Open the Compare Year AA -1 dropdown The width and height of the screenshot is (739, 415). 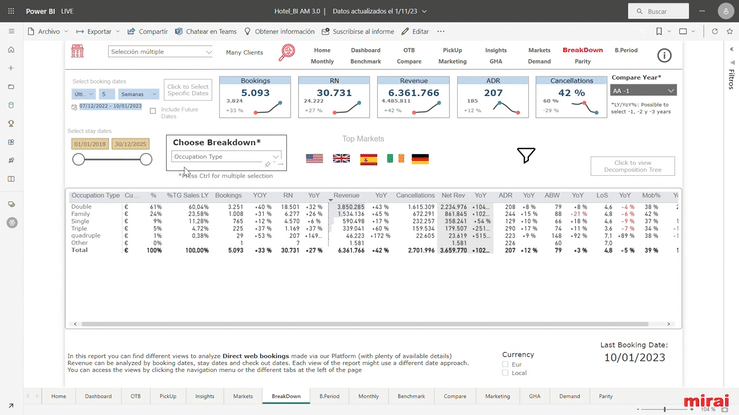pyautogui.click(x=643, y=90)
